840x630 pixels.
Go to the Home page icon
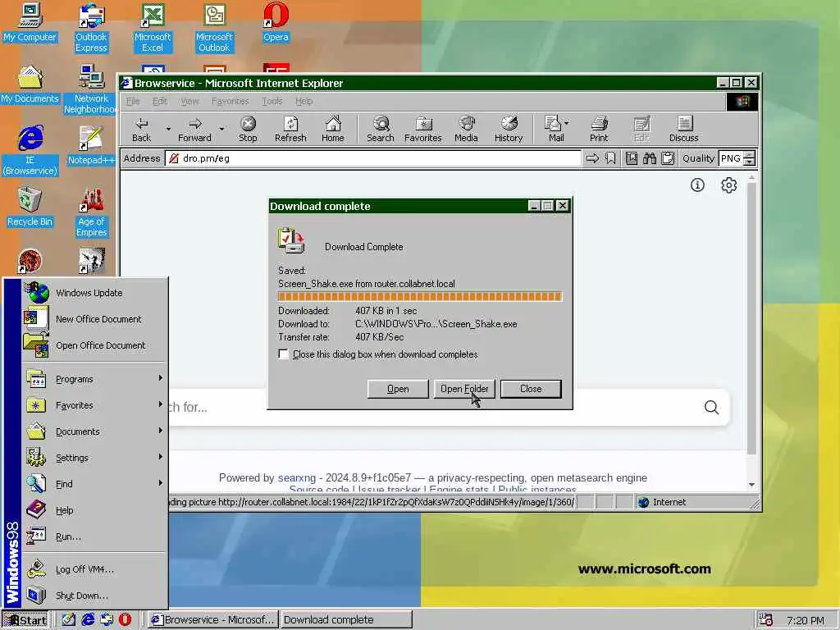[333, 129]
